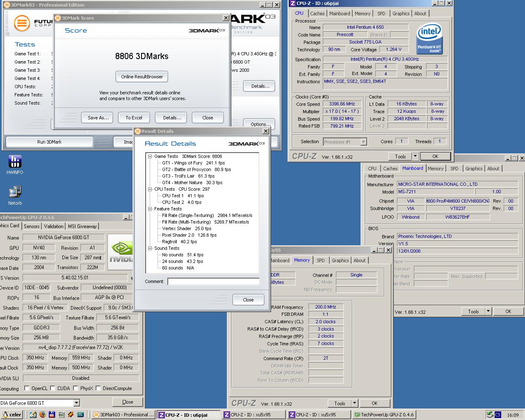
Task: Open the celer Start button
Action: tap(11, 415)
